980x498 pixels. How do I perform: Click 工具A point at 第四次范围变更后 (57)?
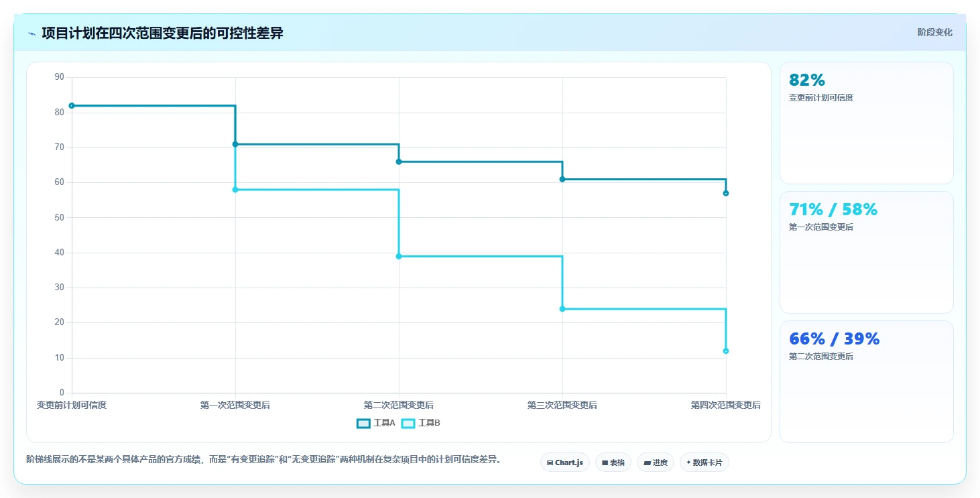tap(726, 193)
